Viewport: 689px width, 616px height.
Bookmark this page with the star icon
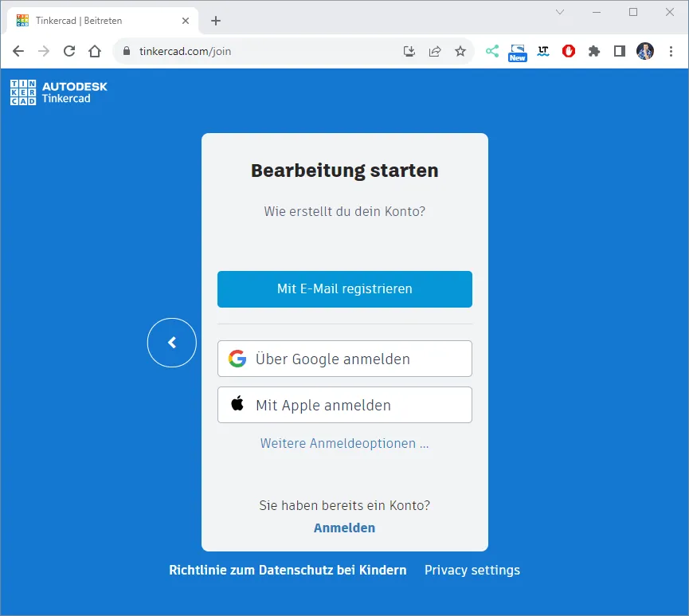tap(460, 51)
